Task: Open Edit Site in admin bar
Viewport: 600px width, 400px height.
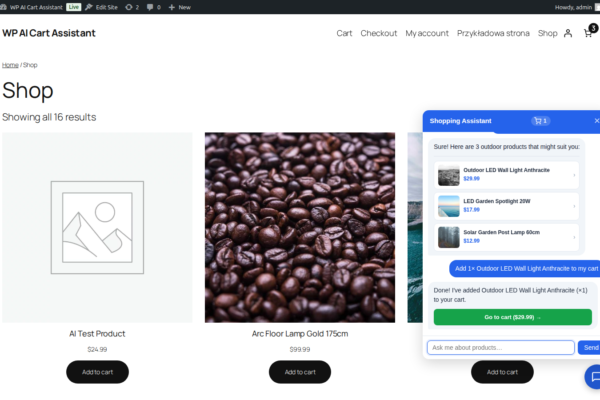Action: coord(101,7)
